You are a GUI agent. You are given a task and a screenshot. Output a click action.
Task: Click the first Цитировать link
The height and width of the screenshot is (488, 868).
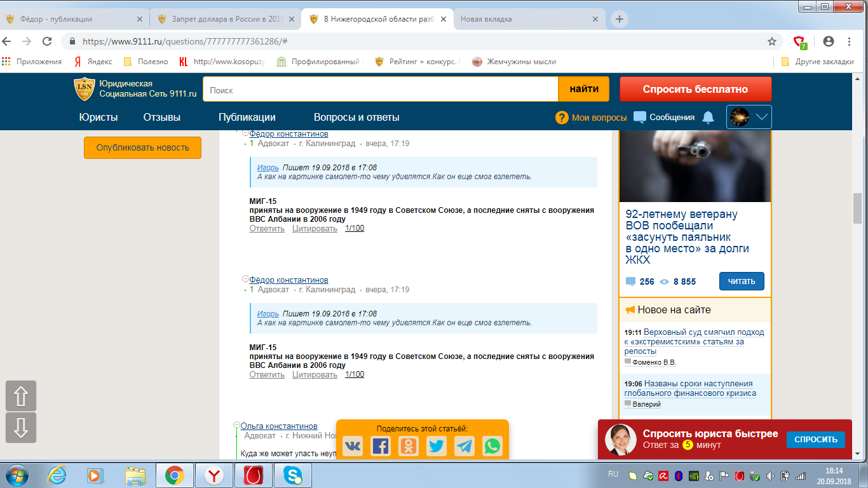[x=315, y=229]
